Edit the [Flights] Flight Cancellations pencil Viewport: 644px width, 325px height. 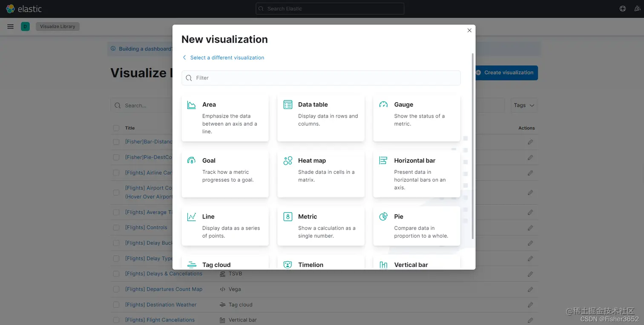tap(530, 320)
